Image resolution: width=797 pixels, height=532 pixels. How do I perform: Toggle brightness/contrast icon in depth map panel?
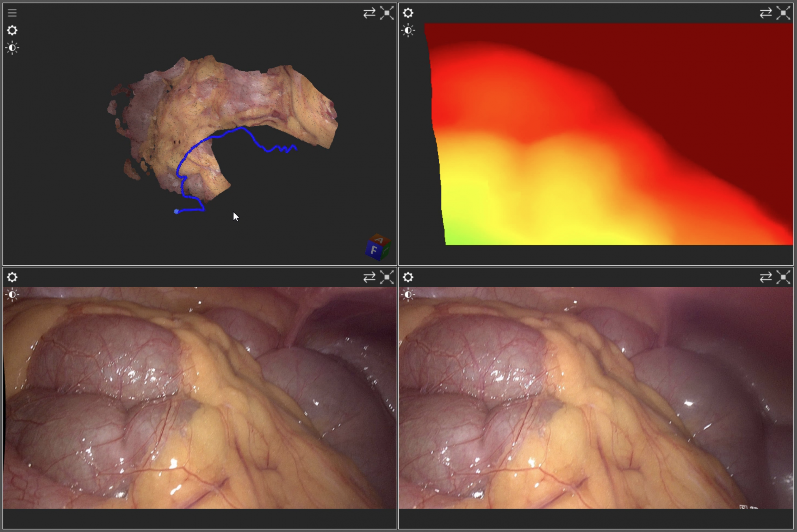(408, 31)
